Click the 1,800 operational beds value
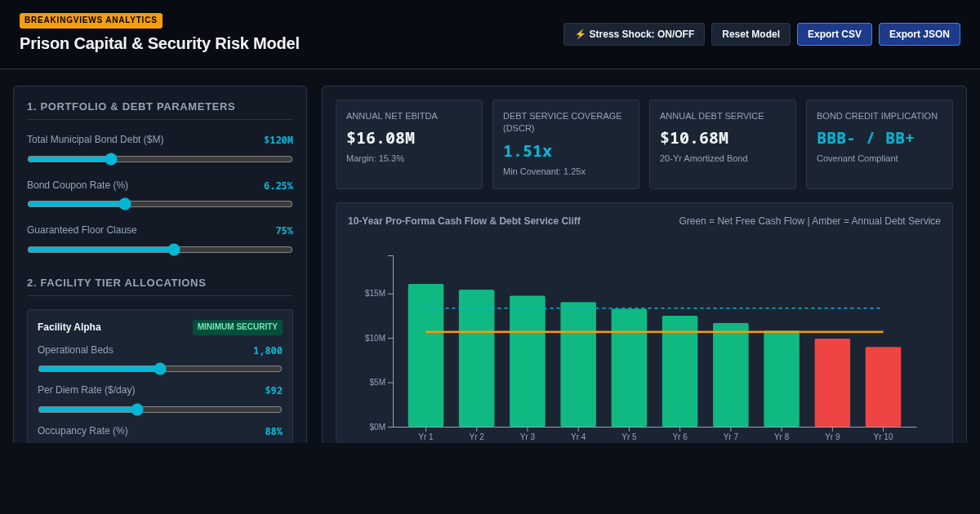 tap(268, 351)
